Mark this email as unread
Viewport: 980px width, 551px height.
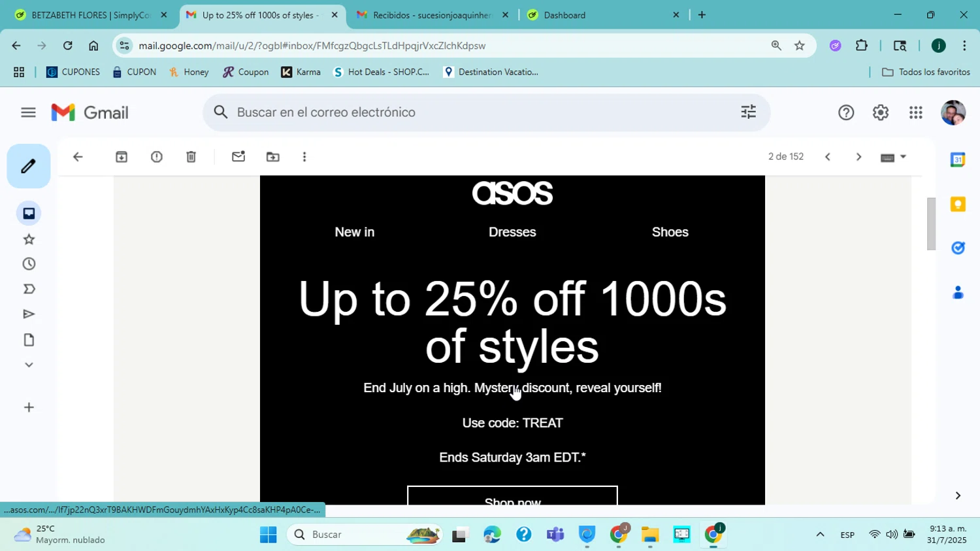(238, 157)
